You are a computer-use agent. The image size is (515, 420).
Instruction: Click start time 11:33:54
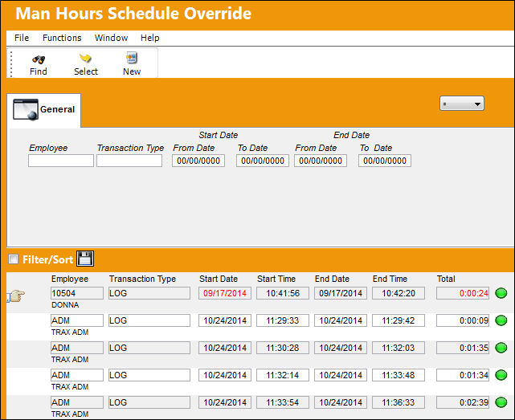[283, 402]
